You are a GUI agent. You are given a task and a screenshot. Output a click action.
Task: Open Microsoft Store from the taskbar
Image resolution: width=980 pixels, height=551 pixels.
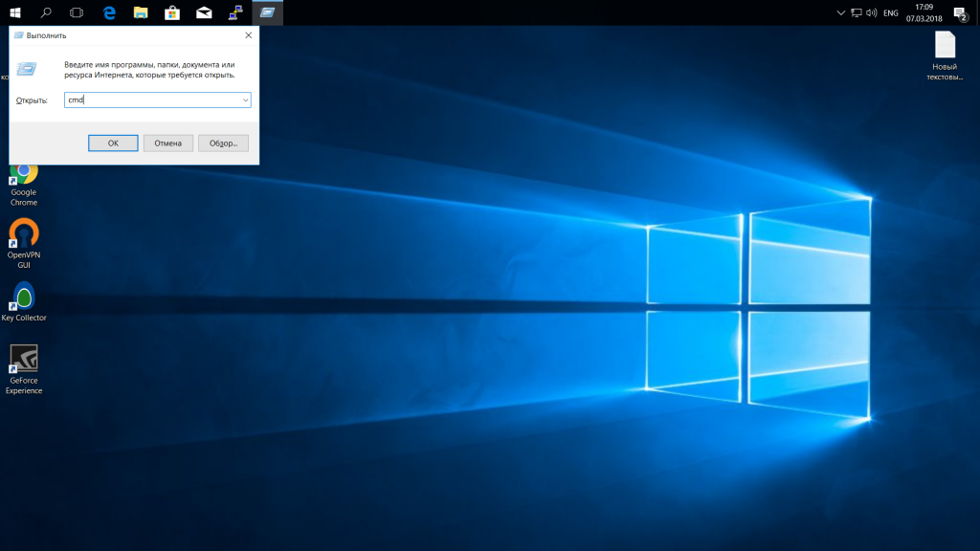tap(172, 12)
